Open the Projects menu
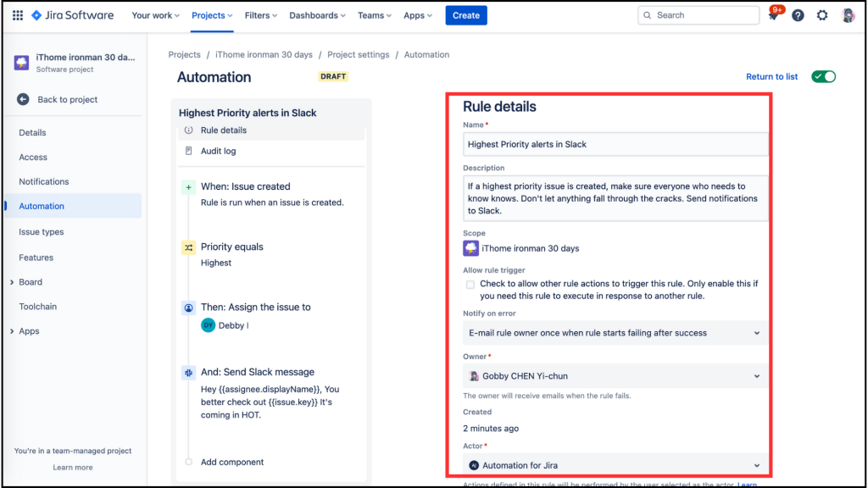Viewport: 868px width, 488px height. coord(212,15)
